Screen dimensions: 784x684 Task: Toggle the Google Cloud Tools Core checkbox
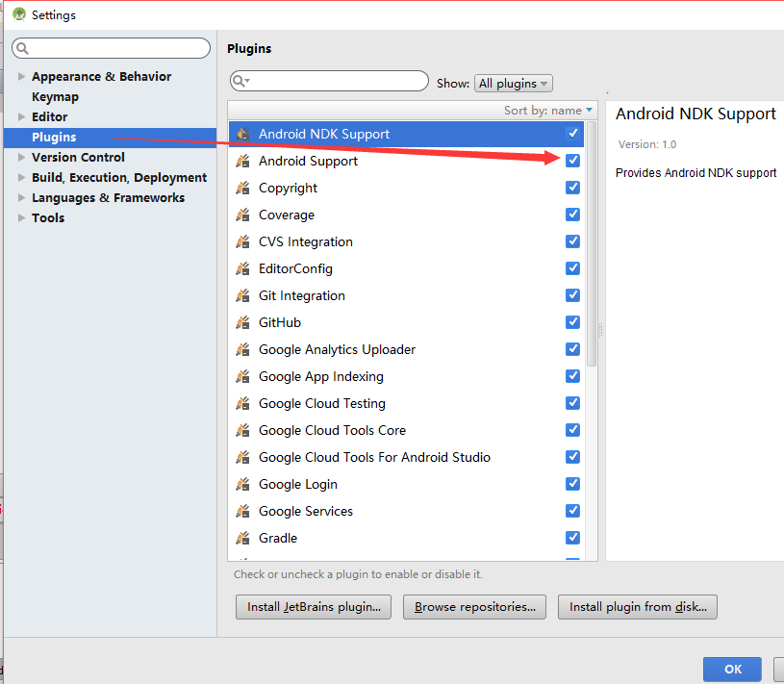pos(572,430)
